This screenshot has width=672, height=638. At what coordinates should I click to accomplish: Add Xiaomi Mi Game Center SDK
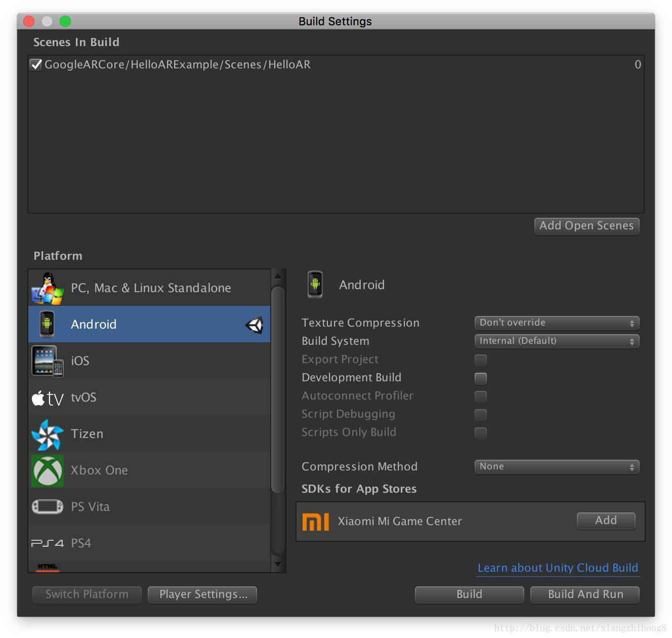point(606,521)
